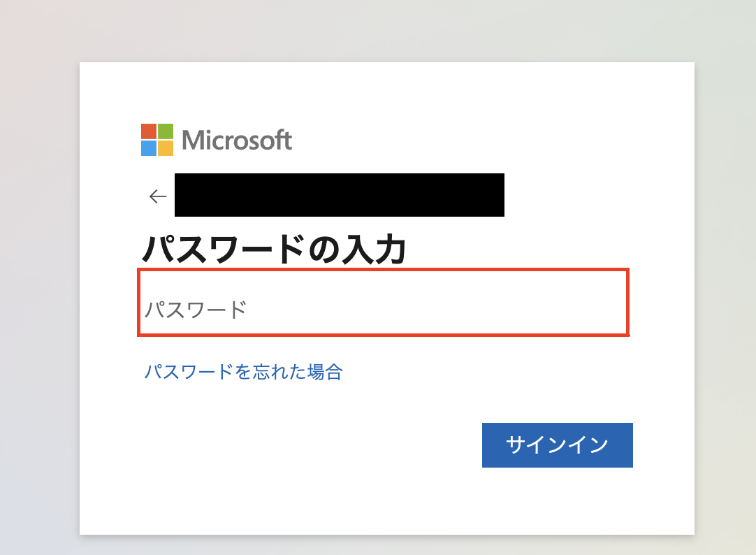Viewport: 756px width, 555px height.
Task: Submit sign-in with the blue button
Action: pos(557,445)
